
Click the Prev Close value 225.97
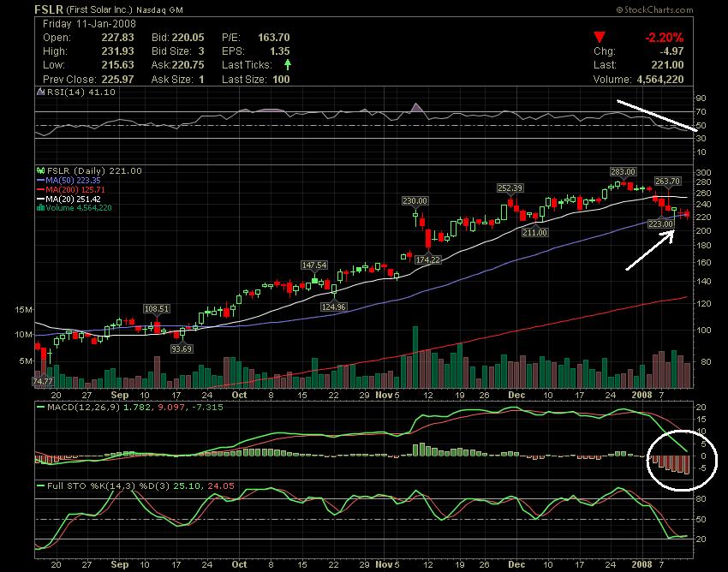117,80
